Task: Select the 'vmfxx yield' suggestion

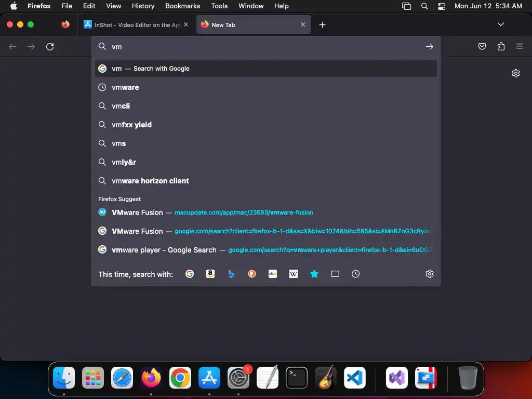Action: coord(266,125)
